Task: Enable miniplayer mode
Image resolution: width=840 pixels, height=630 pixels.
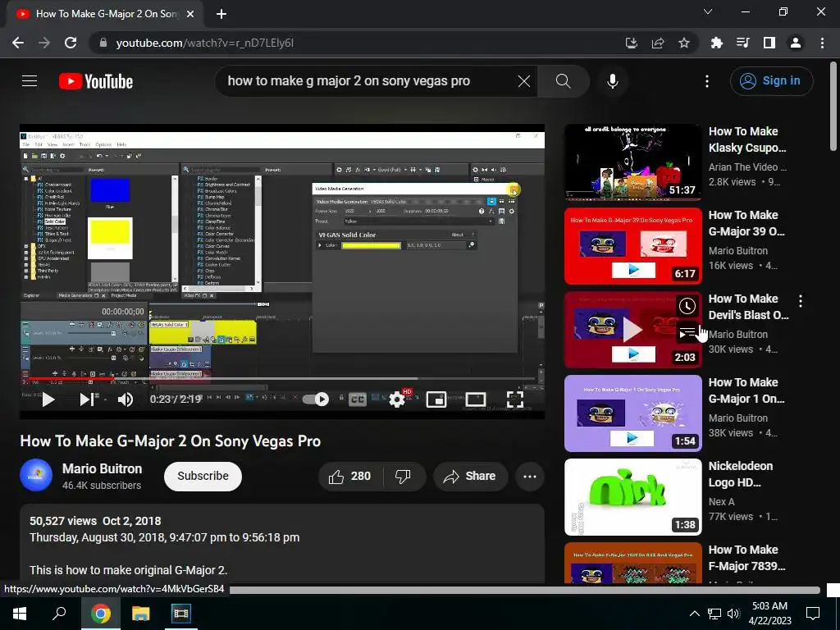Action: [436, 399]
